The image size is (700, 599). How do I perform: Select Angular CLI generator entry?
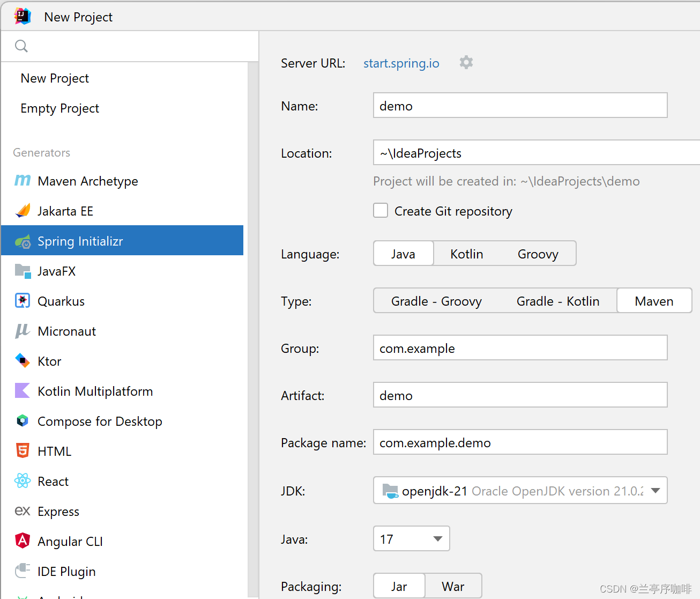pyautogui.click(x=122, y=542)
